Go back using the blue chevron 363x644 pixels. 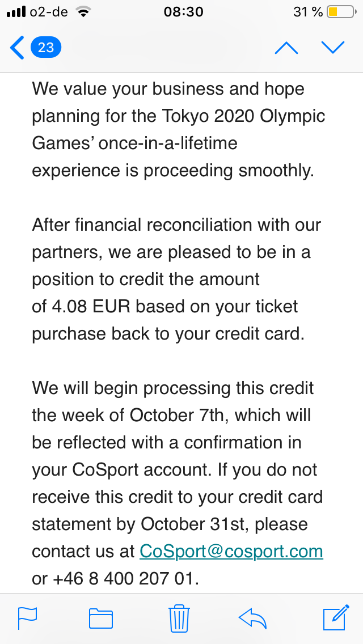[17, 48]
